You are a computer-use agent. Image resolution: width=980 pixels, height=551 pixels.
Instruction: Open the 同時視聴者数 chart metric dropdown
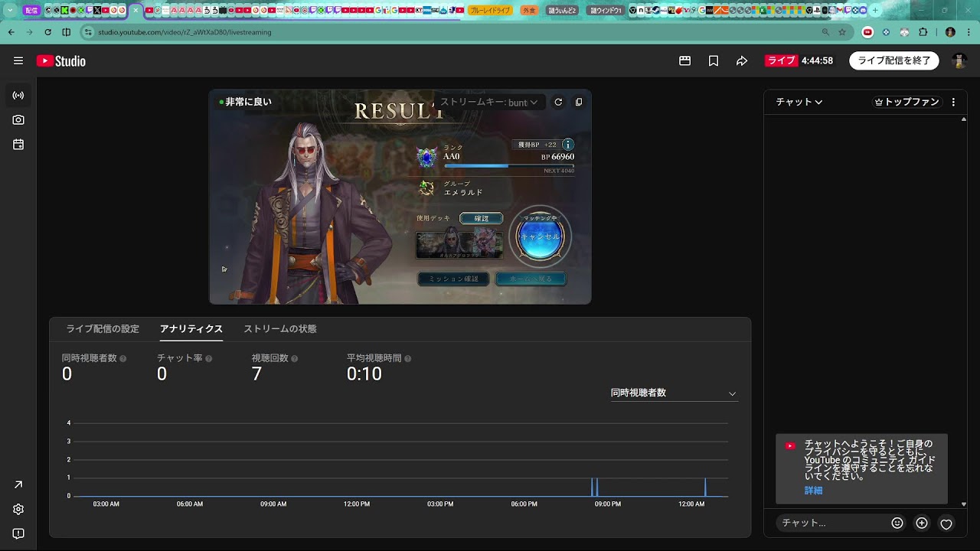click(x=674, y=393)
